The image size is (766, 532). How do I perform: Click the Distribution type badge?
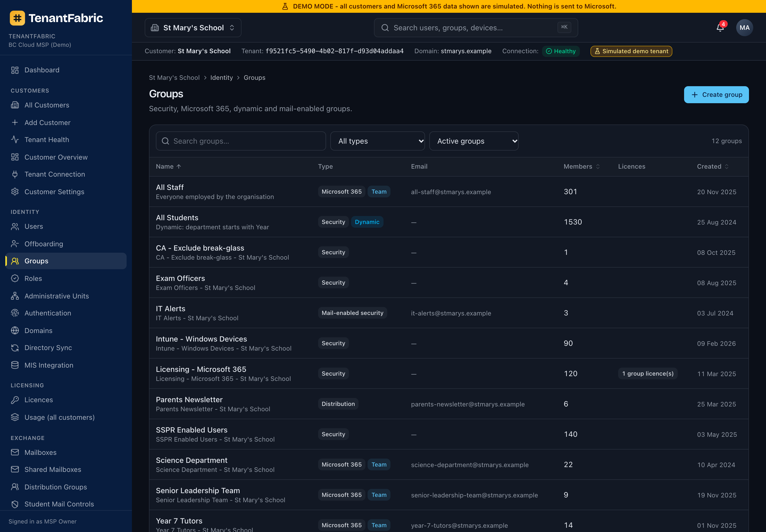click(338, 404)
